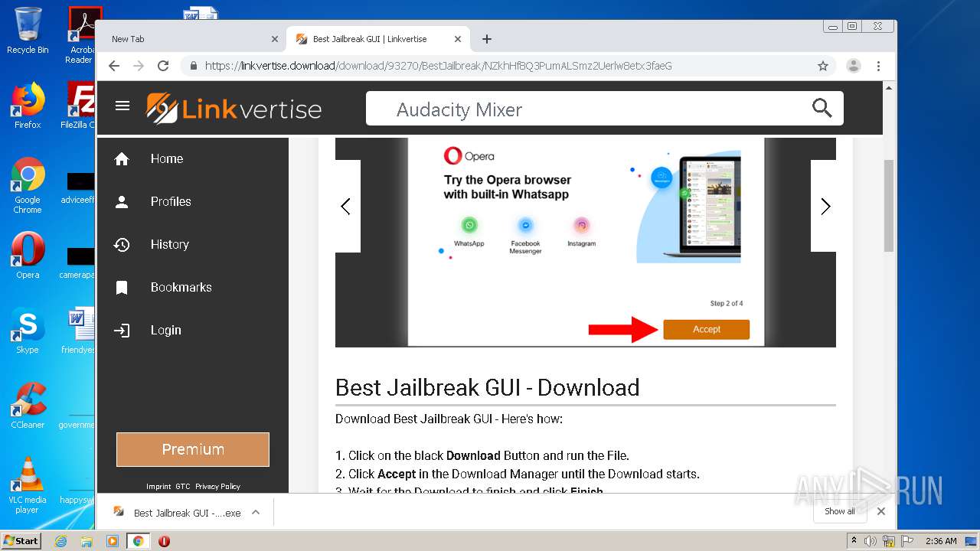Open the Privacy Policy link
The width and height of the screenshot is (980, 551).
click(x=217, y=486)
